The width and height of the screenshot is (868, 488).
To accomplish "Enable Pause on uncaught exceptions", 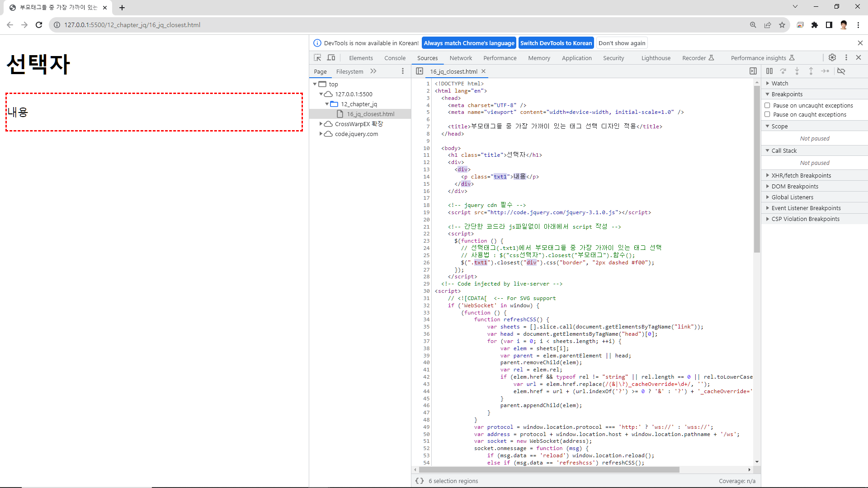I will pos(767,105).
